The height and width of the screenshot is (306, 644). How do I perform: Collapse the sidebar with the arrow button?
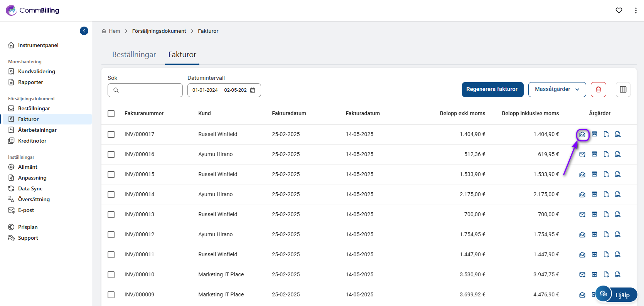pos(84,31)
